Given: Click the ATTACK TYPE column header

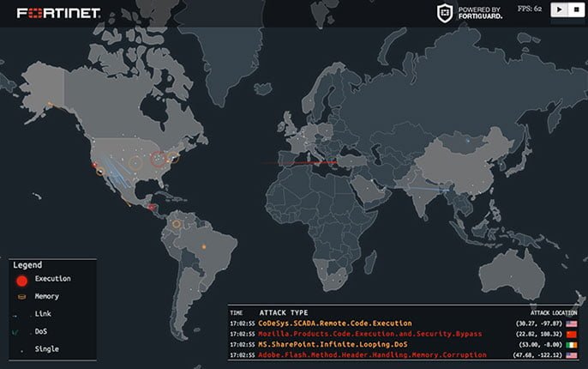Looking at the screenshot, I should [283, 312].
